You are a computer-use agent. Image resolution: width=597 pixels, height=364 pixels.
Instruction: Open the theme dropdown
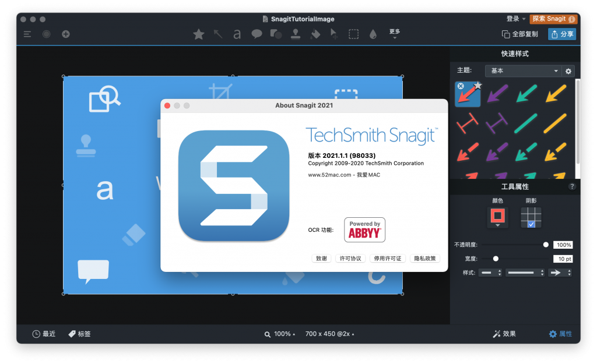click(524, 70)
